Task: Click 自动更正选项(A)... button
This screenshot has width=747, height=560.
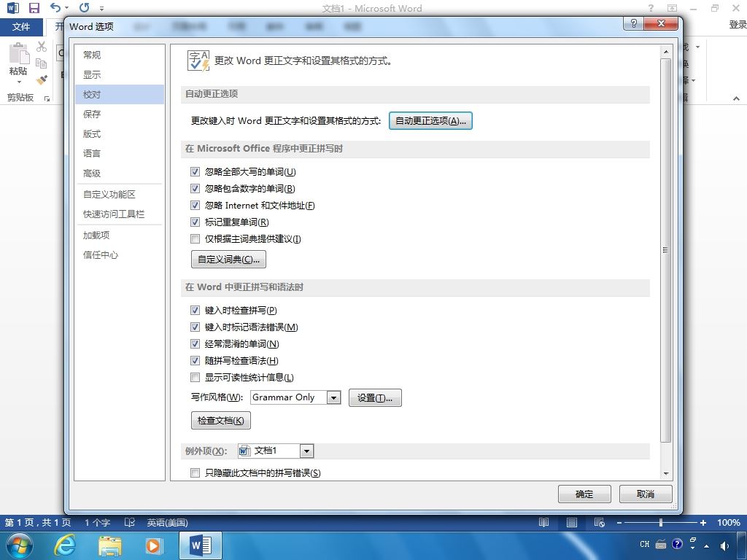Action: (430, 121)
